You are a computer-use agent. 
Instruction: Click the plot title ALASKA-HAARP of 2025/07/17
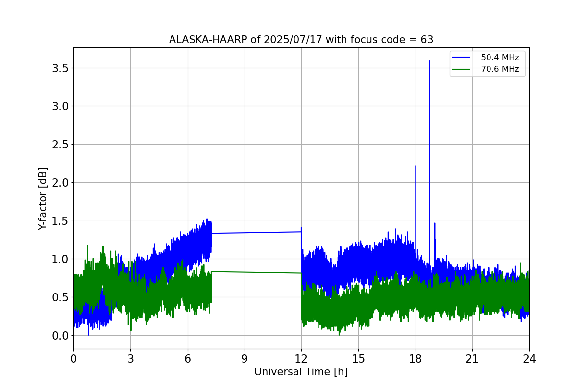[x=301, y=40]
